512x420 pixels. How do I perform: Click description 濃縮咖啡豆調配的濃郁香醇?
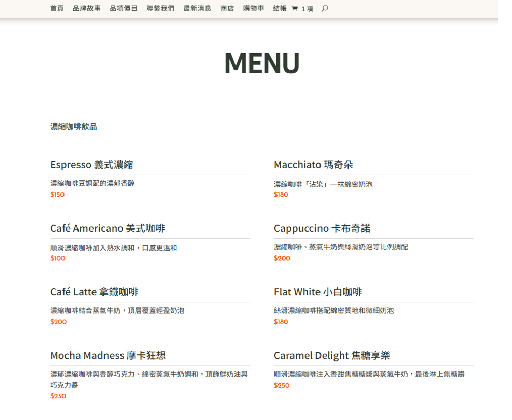pos(92,183)
